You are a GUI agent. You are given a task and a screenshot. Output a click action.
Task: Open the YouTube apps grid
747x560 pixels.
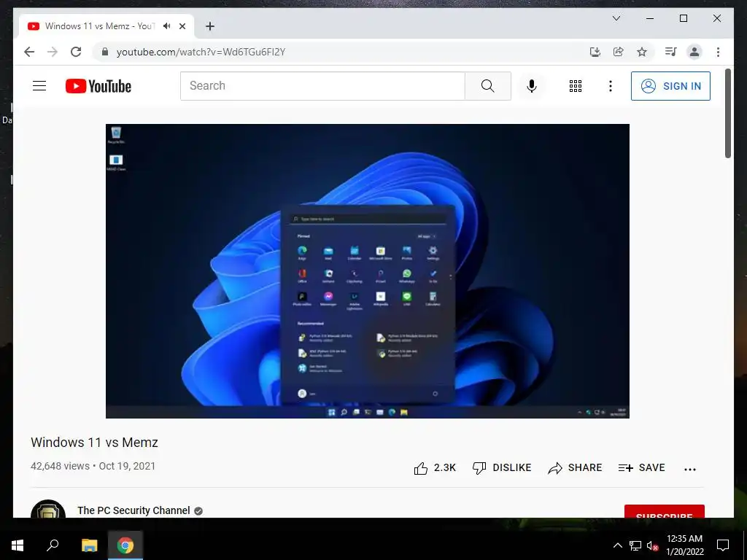click(576, 86)
